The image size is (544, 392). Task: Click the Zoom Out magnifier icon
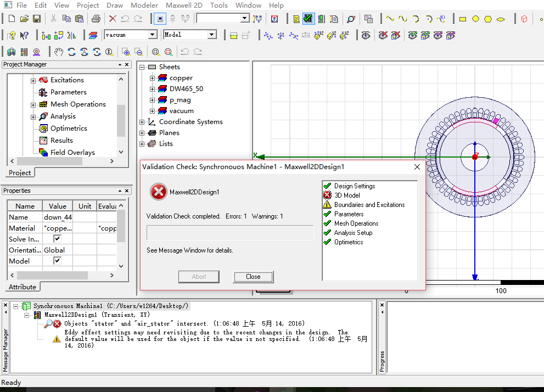[x=139, y=52]
